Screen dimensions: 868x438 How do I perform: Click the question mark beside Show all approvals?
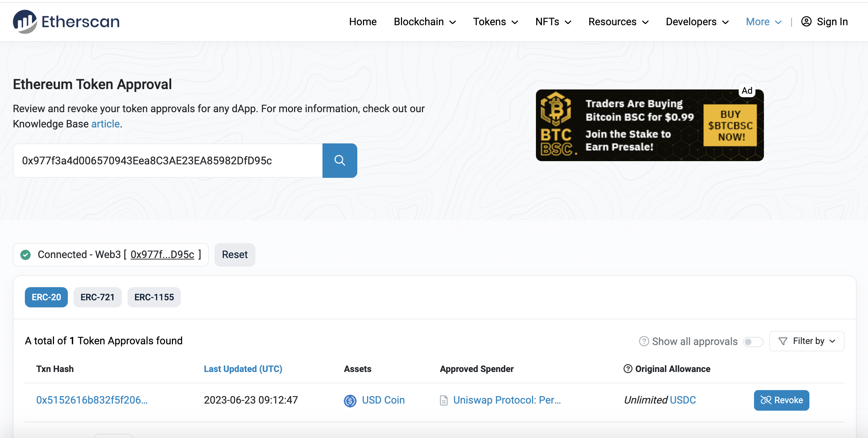tap(644, 341)
